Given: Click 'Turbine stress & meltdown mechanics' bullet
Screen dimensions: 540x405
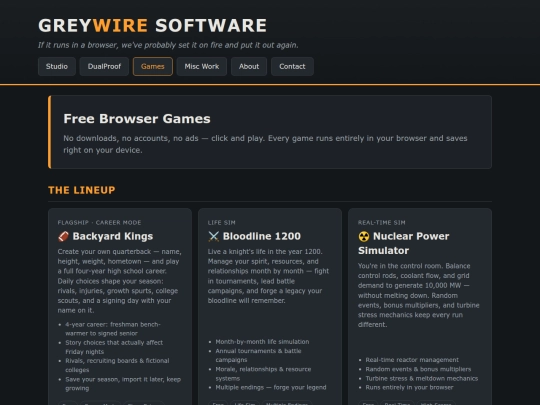Looking at the screenshot, I should click(422, 378).
